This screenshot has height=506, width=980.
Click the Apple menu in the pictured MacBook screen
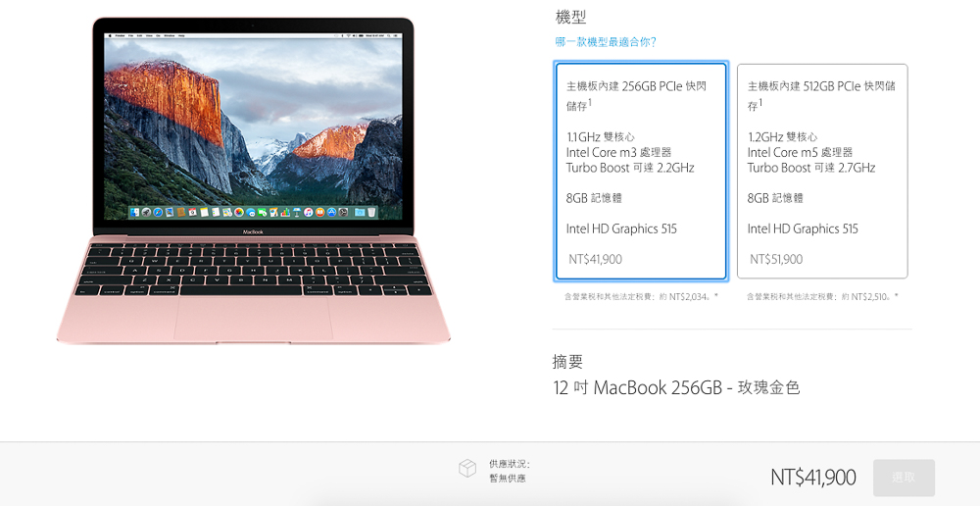point(109,35)
